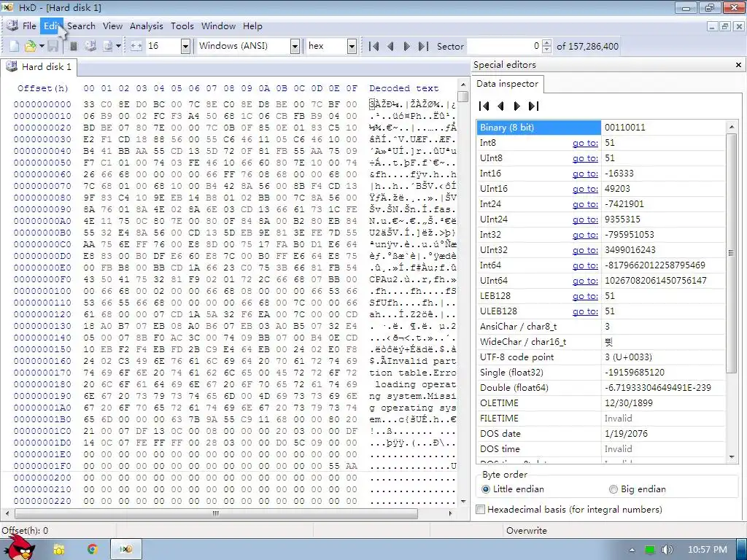747x560 pixels.
Task: Open the hex offset base dropdown
Action: click(352, 46)
